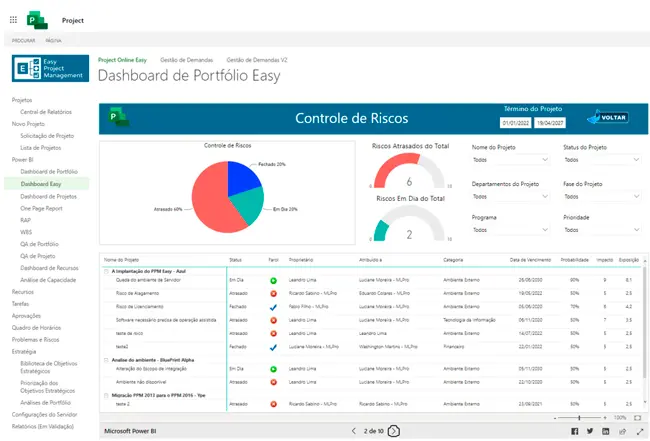This screenshot has width=650, height=441.
Task: Click the red Farol icon for teste de risco
Action: point(273,334)
